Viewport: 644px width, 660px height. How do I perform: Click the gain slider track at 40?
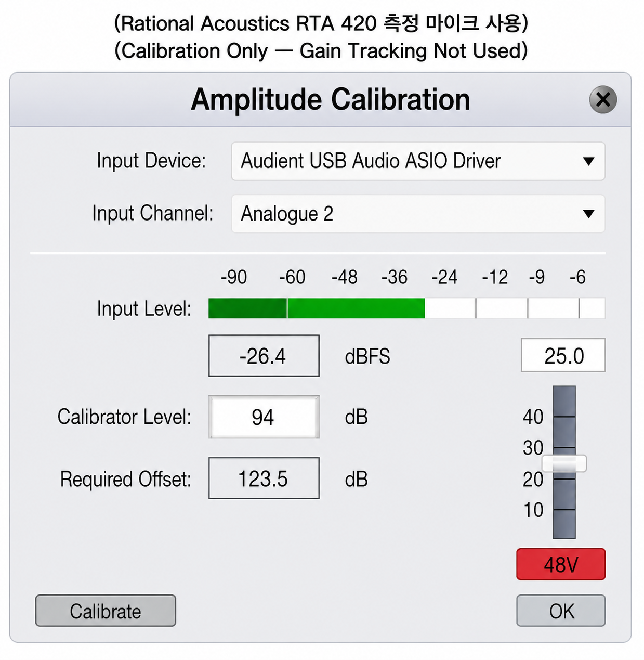coord(564,417)
